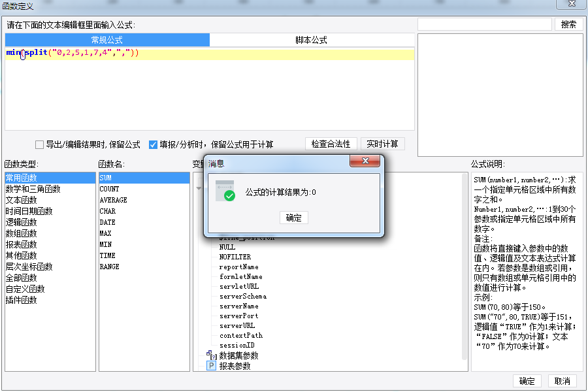The height and width of the screenshot is (392, 588).
Task: Uncheck 填报/分析时,保留公式用于计算 checkbox
Action: [x=153, y=144]
